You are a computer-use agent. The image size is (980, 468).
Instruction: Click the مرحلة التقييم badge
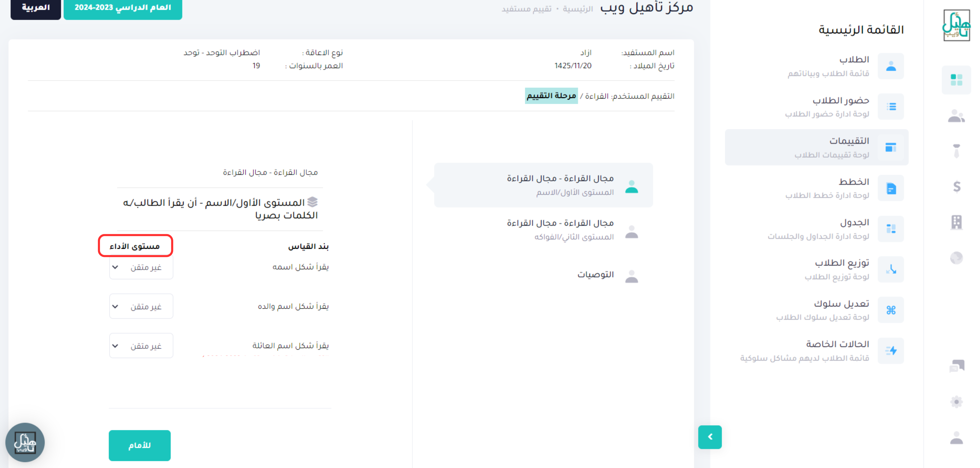point(551,96)
